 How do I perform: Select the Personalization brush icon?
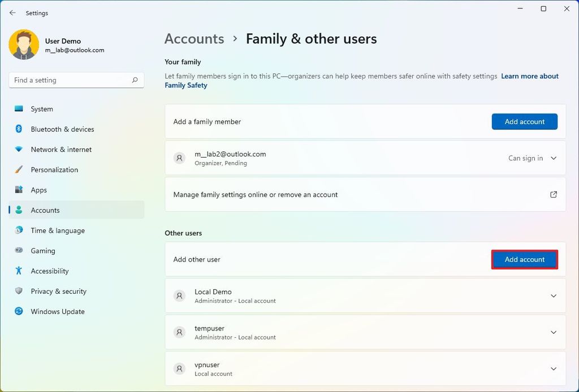point(19,169)
